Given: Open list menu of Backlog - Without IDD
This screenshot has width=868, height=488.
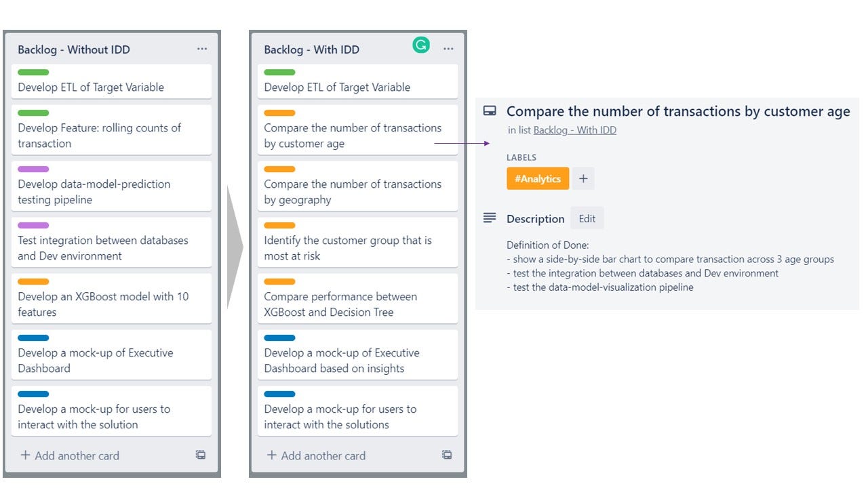Looking at the screenshot, I should click(x=202, y=49).
